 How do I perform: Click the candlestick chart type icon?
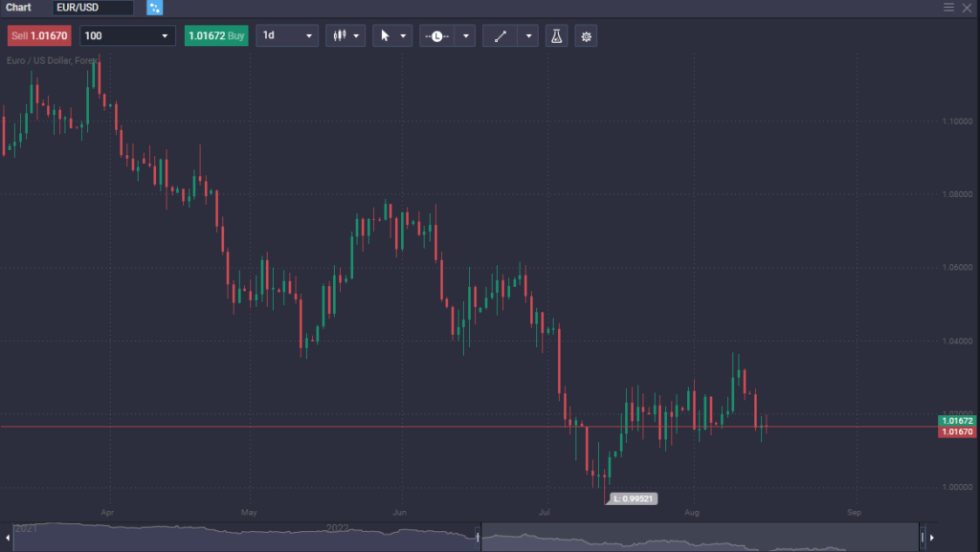338,36
